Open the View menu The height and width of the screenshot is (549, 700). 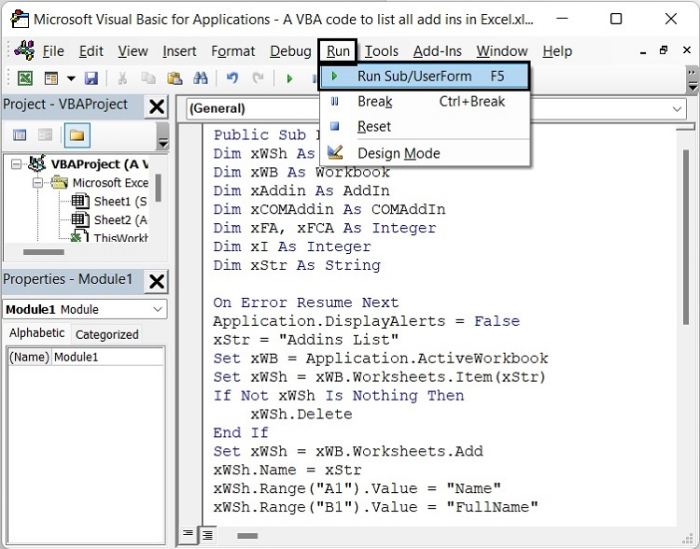click(x=133, y=51)
